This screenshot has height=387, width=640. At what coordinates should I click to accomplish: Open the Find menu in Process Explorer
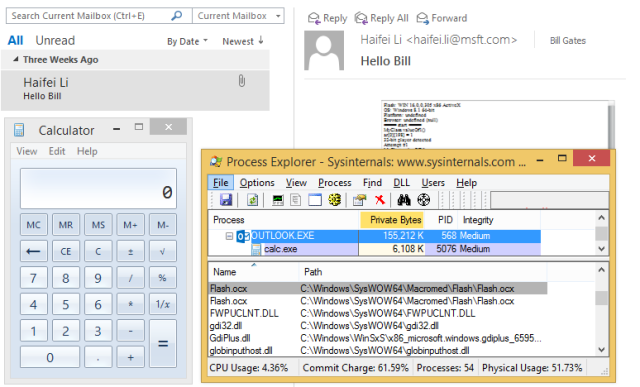click(x=372, y=182)
